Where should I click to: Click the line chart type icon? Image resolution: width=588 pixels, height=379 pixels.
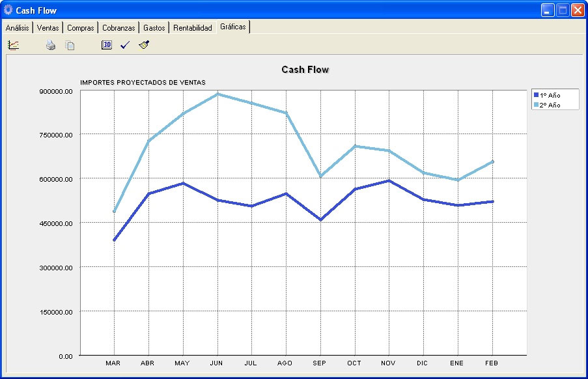tap(14, 45)
